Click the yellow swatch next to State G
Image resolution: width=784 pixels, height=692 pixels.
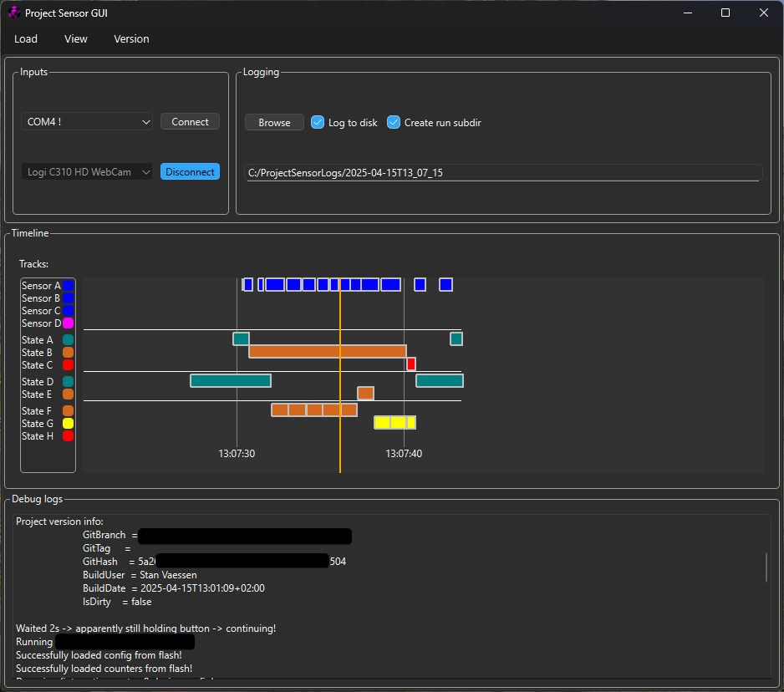[x=68, y=423]
